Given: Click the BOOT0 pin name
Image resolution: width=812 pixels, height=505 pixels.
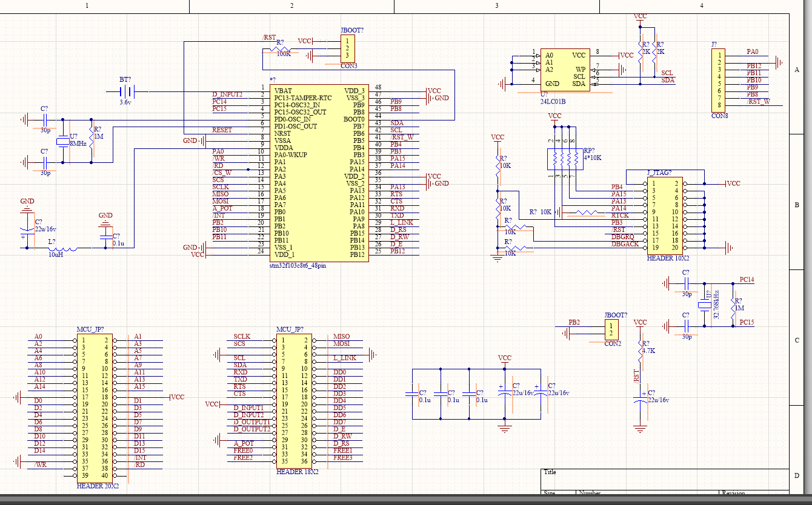Looking at the screenshot, I should pos(354,119).
